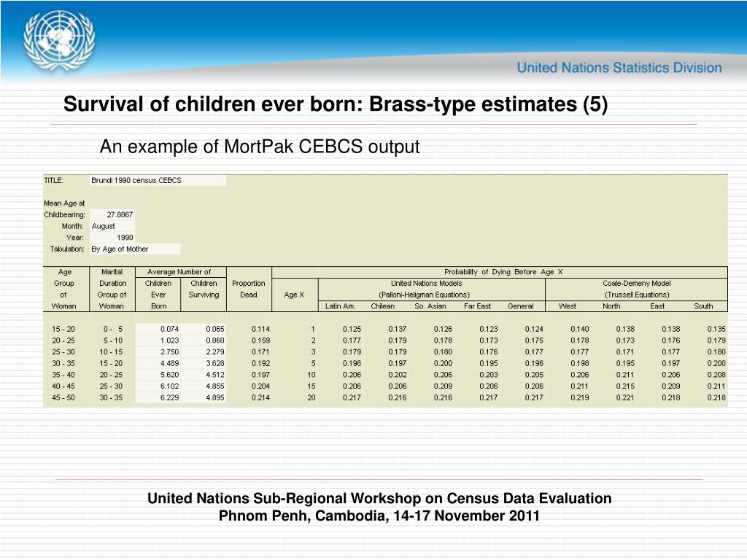
Task: Select children surviving value 0.065
Action: [x=215, y=329]
